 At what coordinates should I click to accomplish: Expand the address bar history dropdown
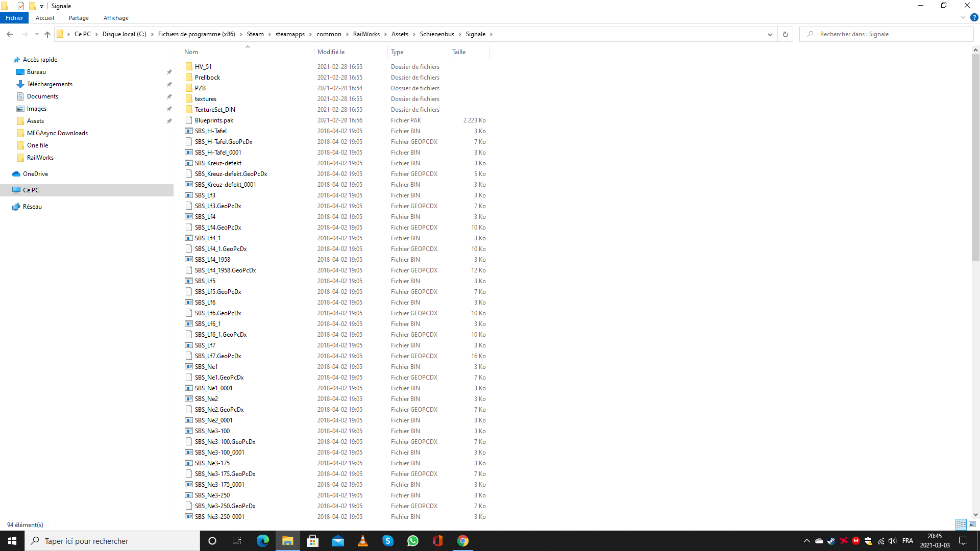(770, 34)
